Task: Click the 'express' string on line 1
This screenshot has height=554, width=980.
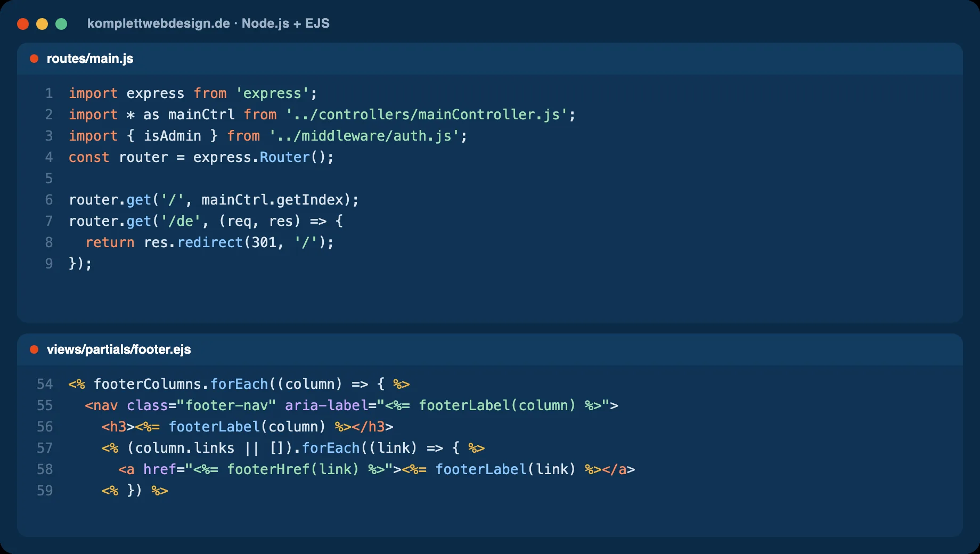Action: (272, 93)
